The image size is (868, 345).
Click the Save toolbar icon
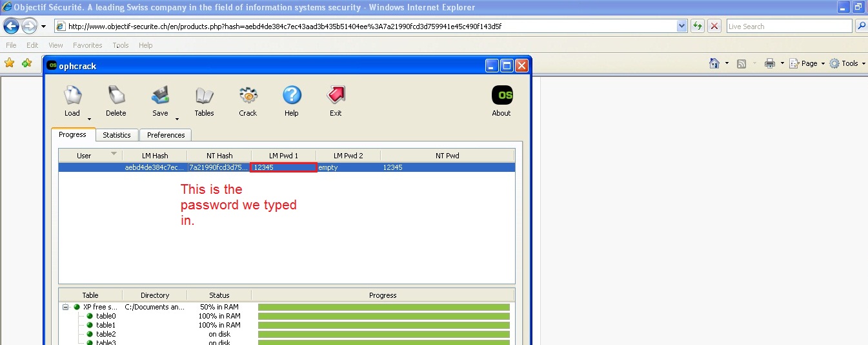point(160,96)
